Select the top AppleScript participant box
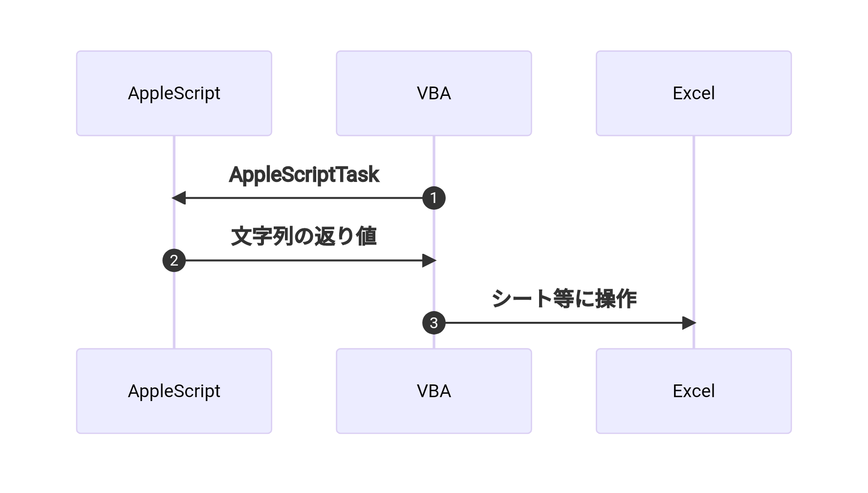 (x=174, y=93)
